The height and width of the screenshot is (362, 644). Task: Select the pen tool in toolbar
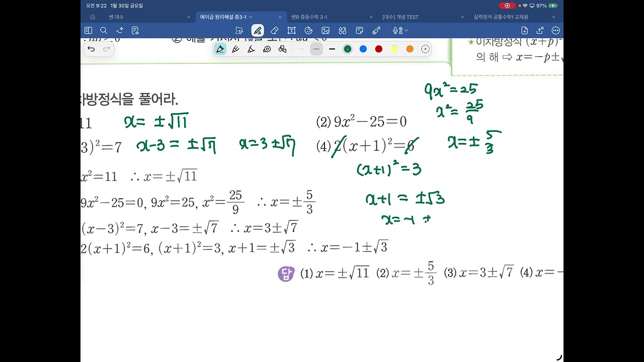[258, 31]
